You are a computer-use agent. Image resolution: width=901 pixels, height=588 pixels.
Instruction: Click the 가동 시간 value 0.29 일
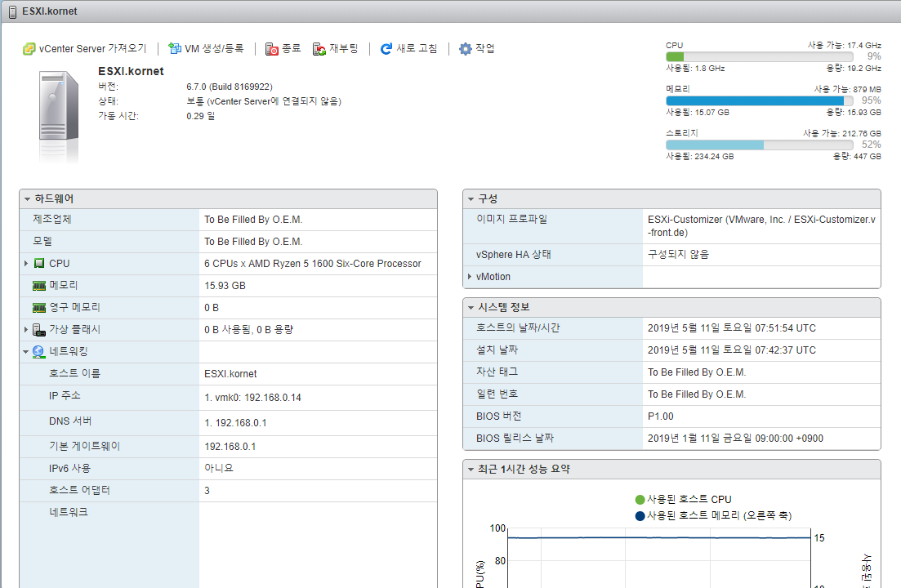click(x=201, y=116)
